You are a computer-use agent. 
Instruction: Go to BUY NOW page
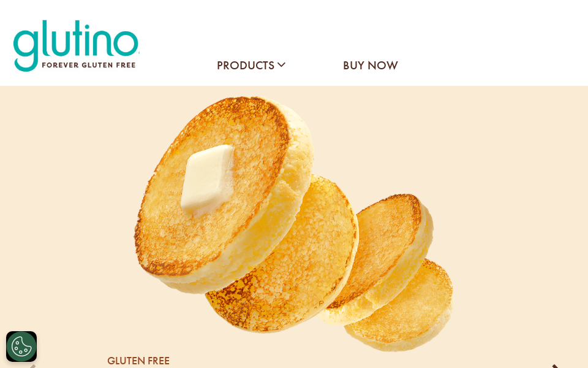370,66
